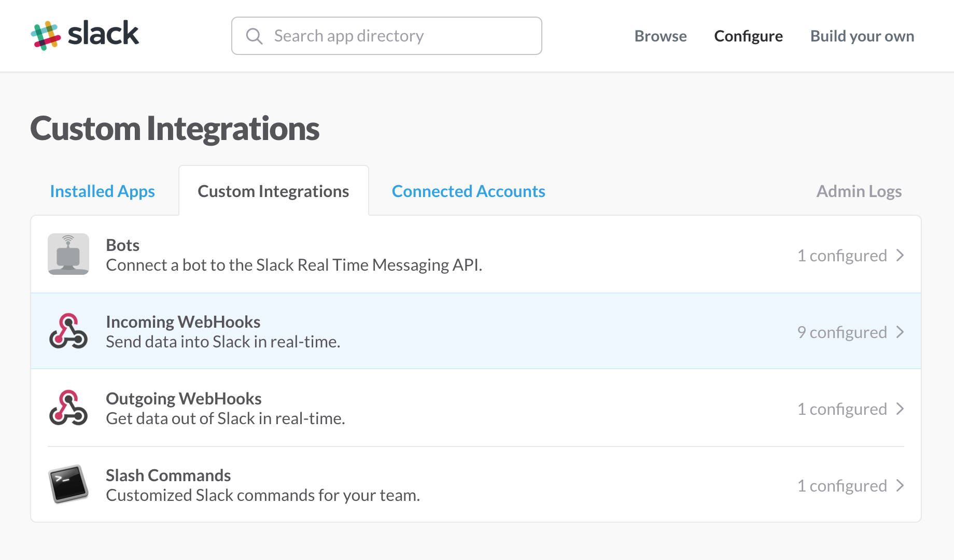Click 1 configured next to Bots

(842, 255)
